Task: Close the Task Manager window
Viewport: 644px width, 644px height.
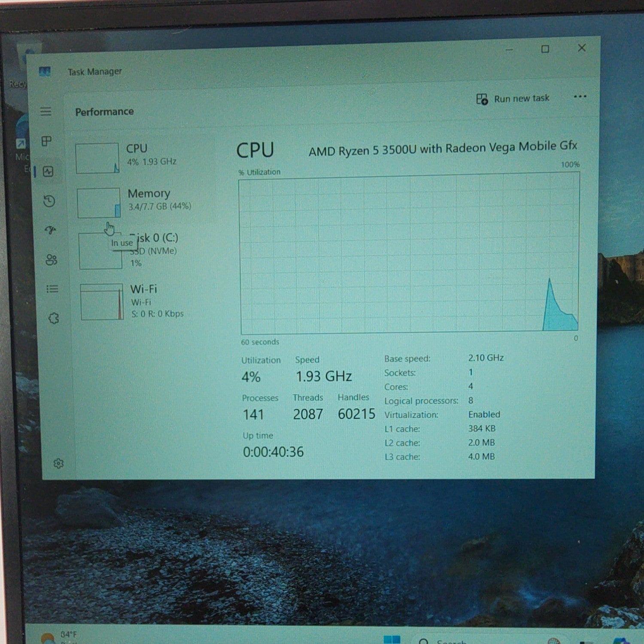Action: click(582, 48)
